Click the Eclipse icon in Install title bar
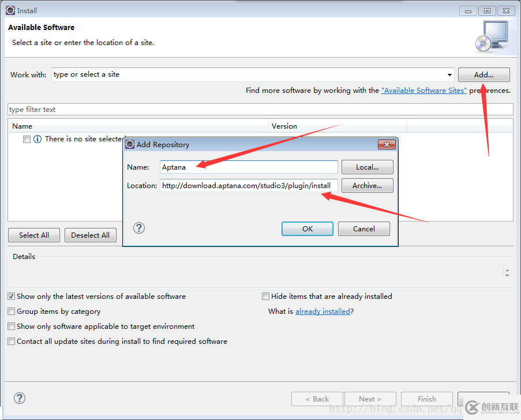Screen dimensions: 521x420 (10, 10)
